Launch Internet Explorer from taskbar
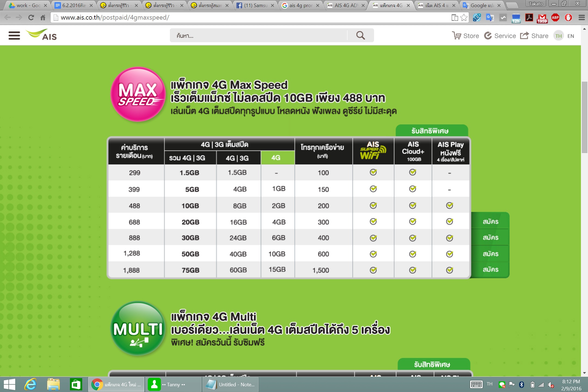The width and height of the screenshot is (588, 392). [x=31, y=384]
